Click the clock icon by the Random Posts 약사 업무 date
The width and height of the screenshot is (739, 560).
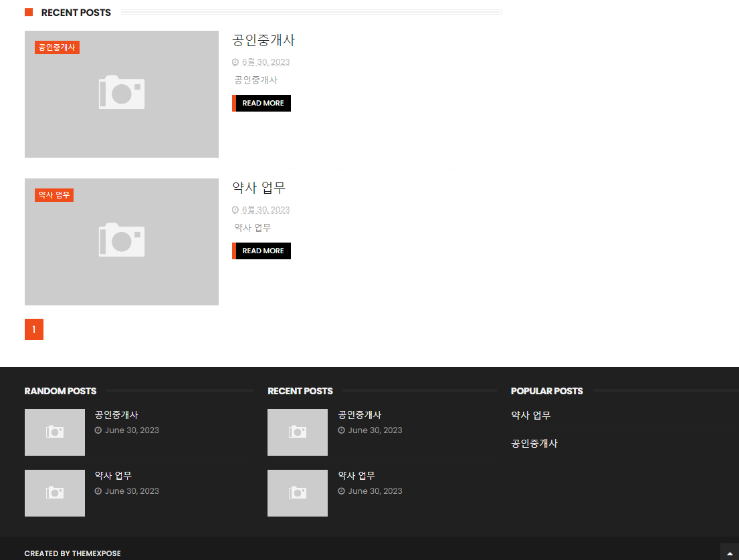(x=98, y=491)
